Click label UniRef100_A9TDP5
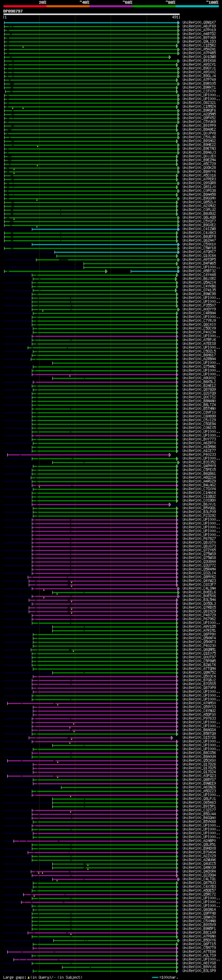The width and height of the screenshot is (222, 980). click(199, 259)
